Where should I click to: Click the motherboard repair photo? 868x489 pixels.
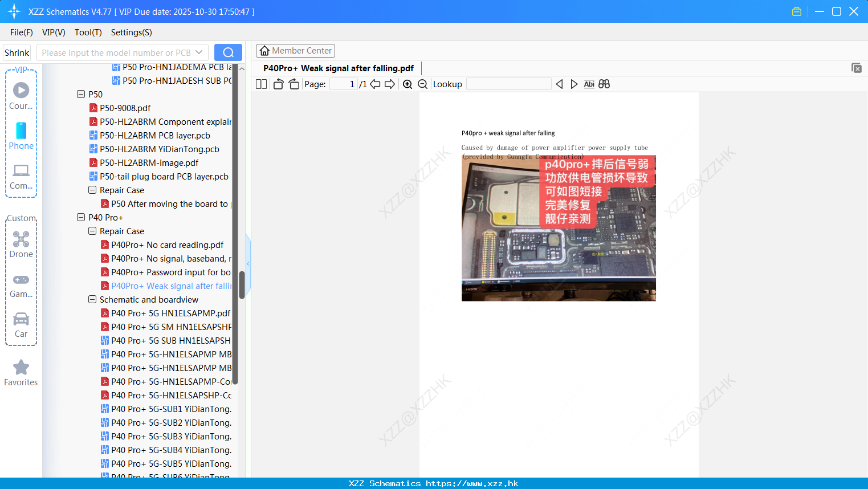coord(559,228)
